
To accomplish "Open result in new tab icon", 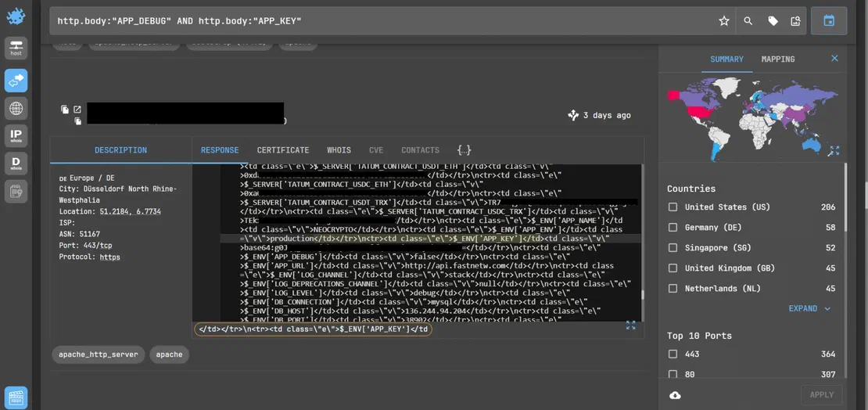I will [77, 110].
